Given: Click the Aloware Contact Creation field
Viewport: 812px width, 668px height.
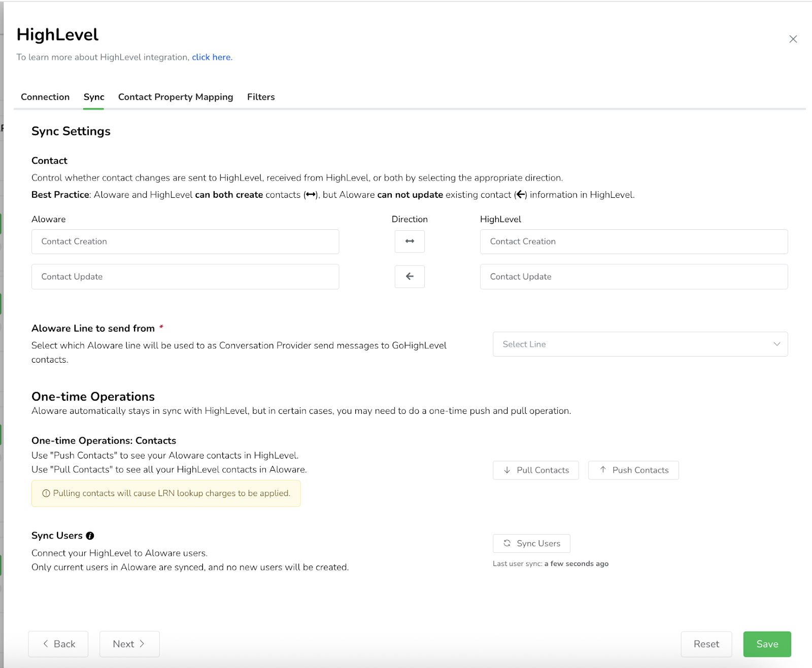Looking at the screenshot, I should pos(185,241).
